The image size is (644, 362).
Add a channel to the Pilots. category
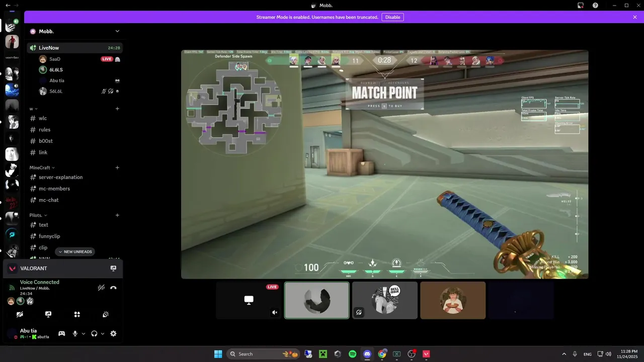point(117,215)
